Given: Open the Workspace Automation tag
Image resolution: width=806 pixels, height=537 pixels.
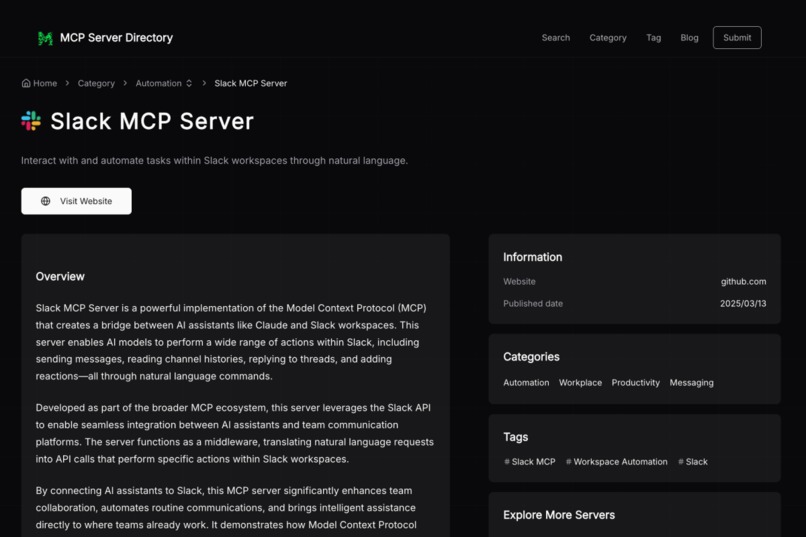Looking at the screenshot, I should pyautogui.click(x=616, y=461).
